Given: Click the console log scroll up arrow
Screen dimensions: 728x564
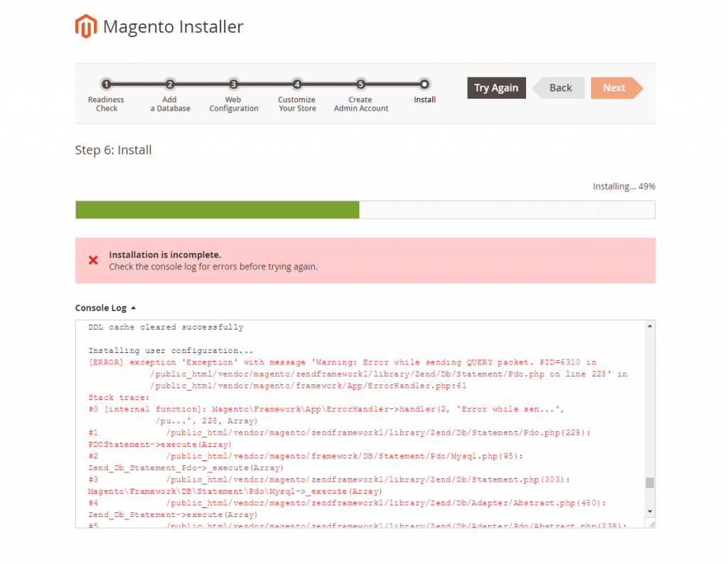Looking at the screenshot, I should tap(650, 327).
